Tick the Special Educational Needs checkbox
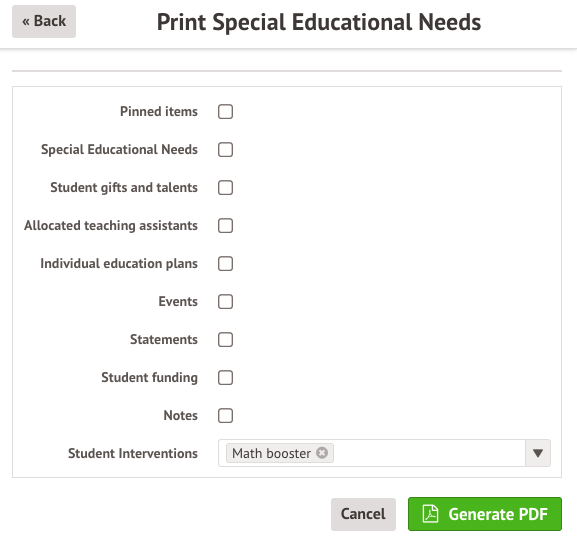Image resolution: width=577 pixels, height=538 pixels. click(x=225, y=149)
